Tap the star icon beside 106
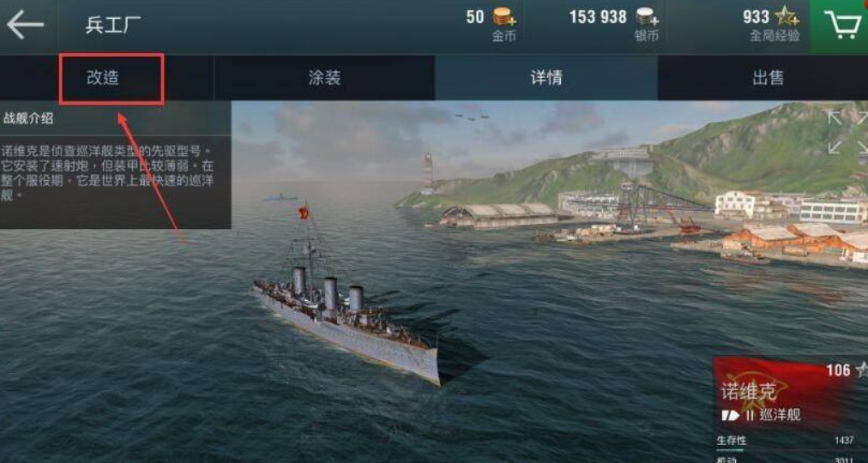Viewport: 868px width, 463px height. click(861, 370)
